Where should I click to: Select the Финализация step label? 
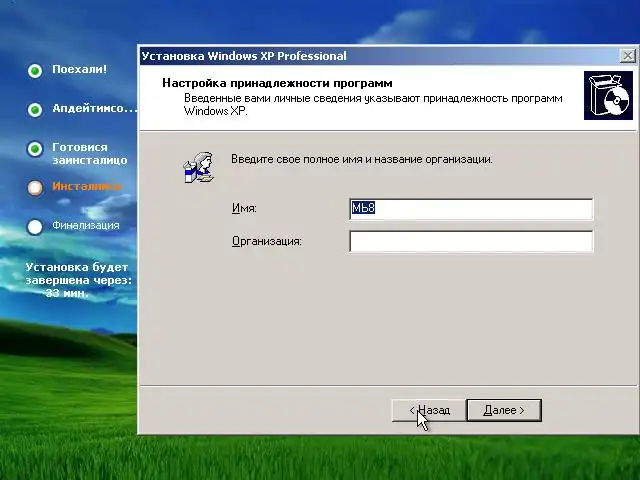tap(86, 225)
